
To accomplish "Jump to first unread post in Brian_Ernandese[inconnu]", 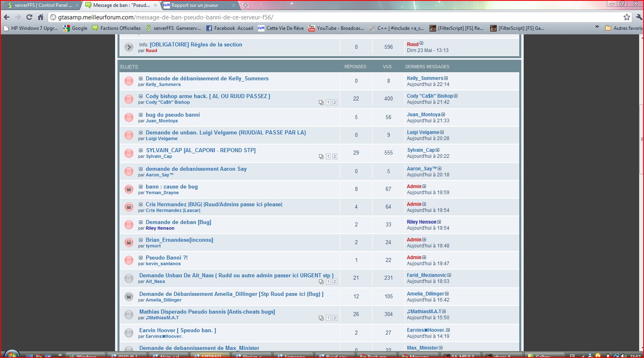I will tap(141, 240).
